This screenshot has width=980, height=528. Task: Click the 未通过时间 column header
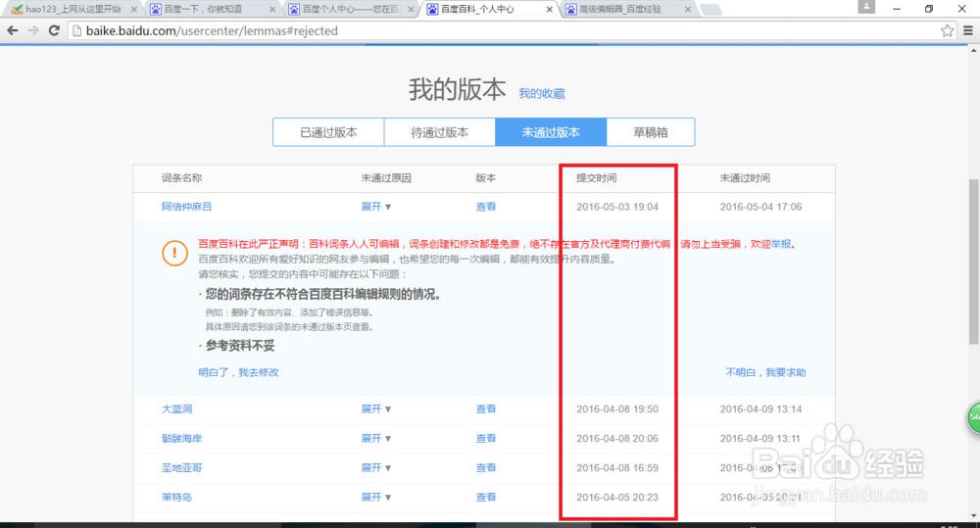(745, 178)
